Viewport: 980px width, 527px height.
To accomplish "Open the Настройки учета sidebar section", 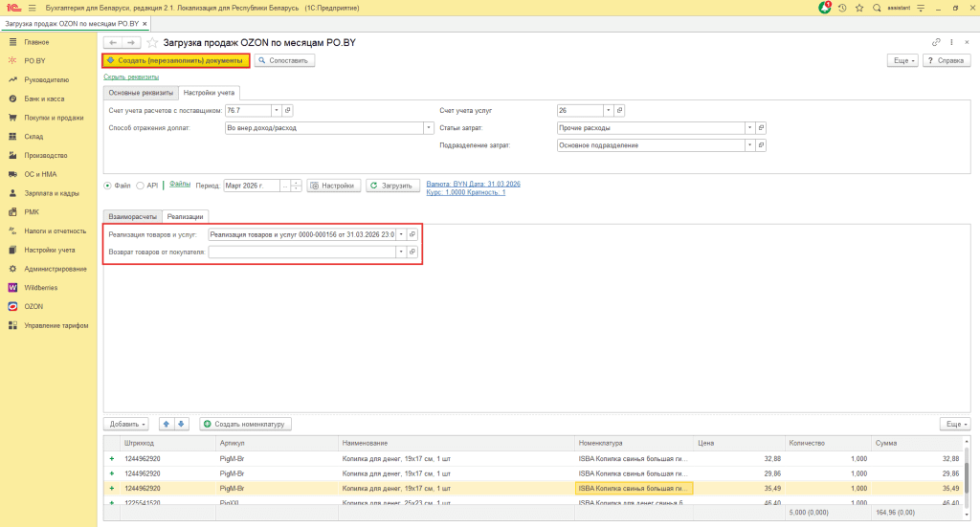I will click(49, 250).
